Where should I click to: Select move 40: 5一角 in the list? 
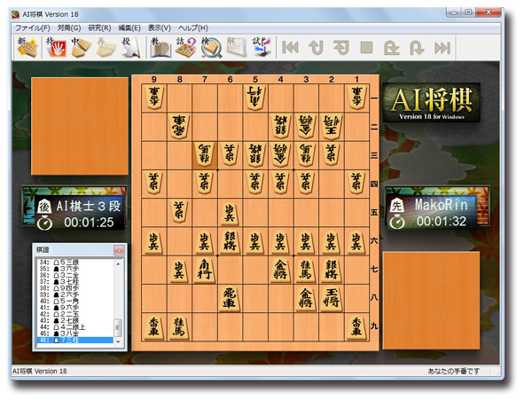[x=75, y=301]
